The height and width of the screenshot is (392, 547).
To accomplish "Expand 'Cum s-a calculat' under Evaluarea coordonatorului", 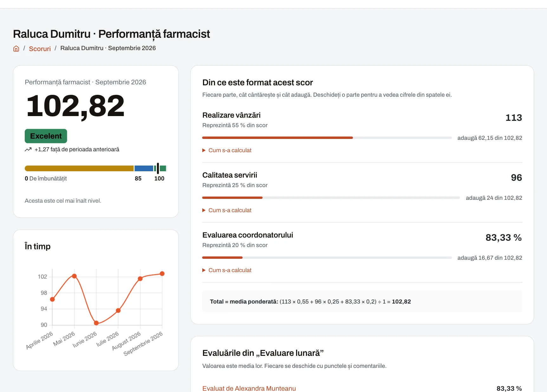I will pos(227,270).
